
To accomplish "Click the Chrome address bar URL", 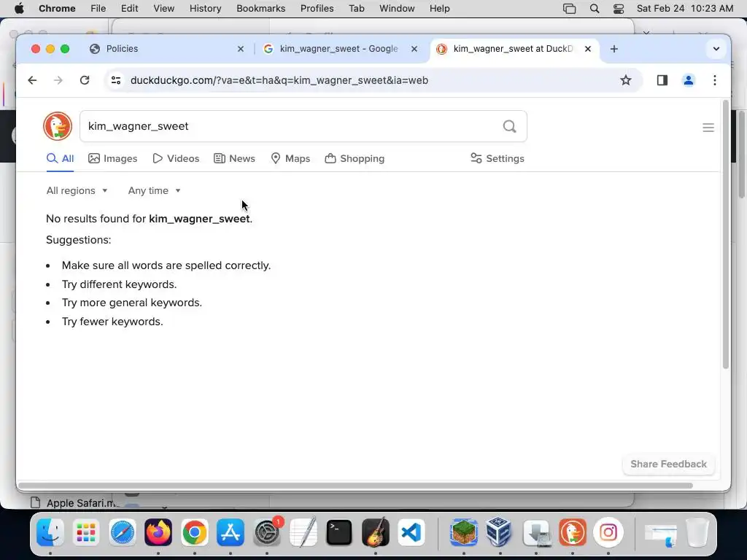I will tap(279, 80).
